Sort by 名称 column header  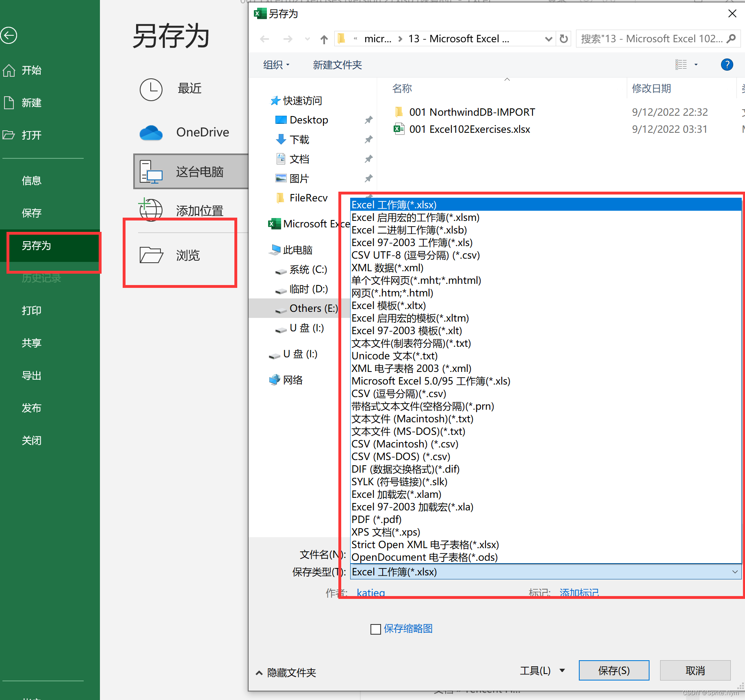pyautogui.click(x=402, y=89)
